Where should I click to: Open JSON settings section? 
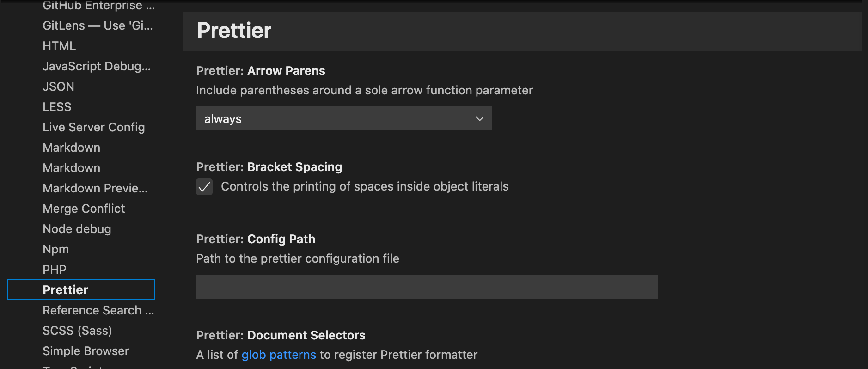coord(58,86)
